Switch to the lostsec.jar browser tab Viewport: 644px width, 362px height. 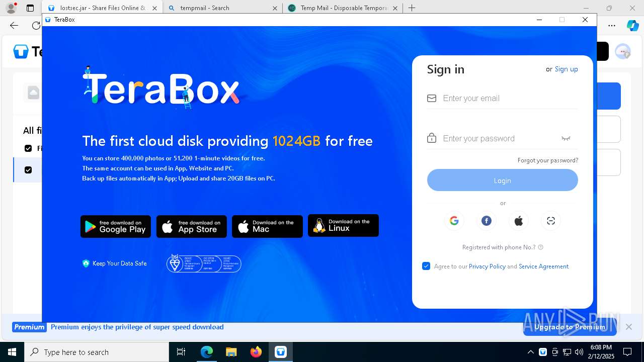(x=103, y=8)
